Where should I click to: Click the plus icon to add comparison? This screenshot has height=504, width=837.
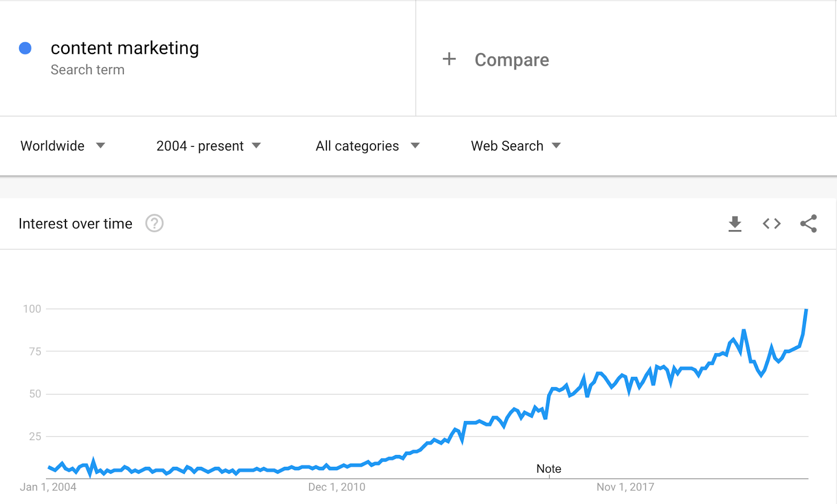[449, 59]
